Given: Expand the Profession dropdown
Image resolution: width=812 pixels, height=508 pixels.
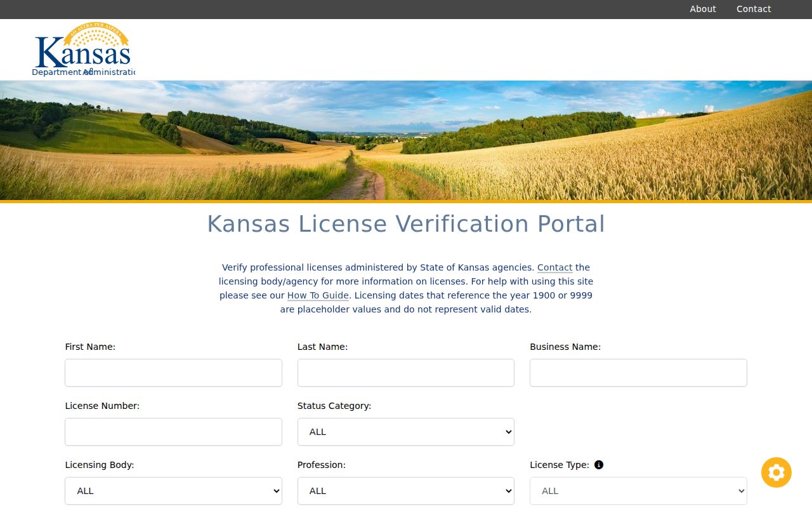Looking at the screenshot, I should coord(406,491).
